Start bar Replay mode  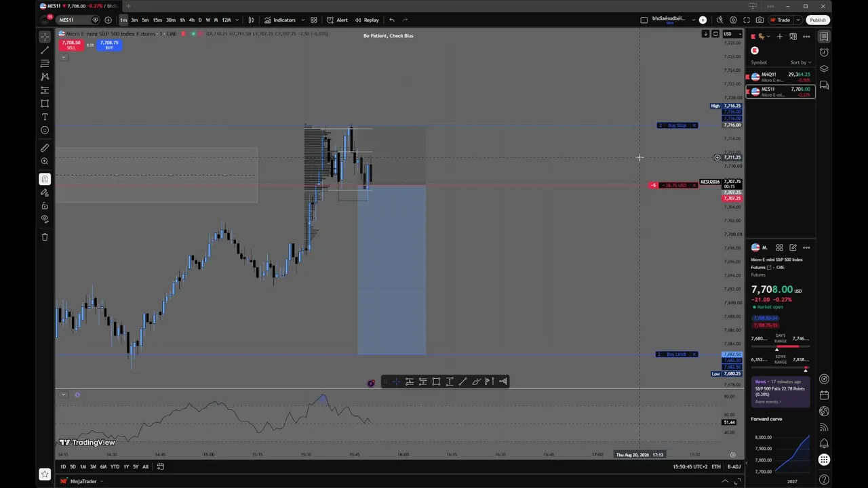point(367,20)
